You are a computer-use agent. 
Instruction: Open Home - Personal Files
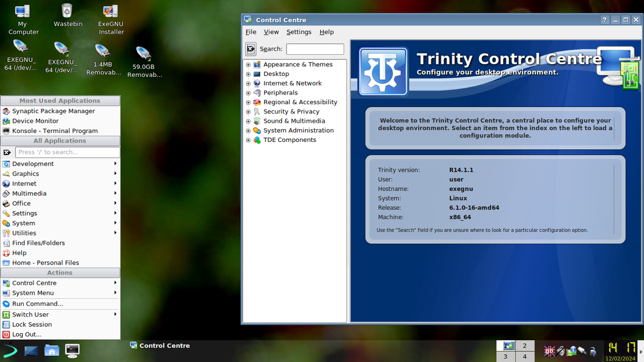[x=60, y=263]
